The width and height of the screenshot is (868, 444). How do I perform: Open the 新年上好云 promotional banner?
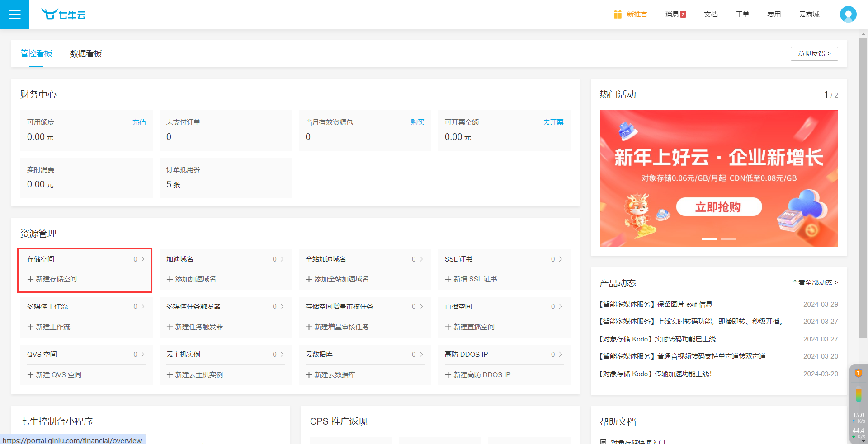pyautogui.click(x=719, y=178)
